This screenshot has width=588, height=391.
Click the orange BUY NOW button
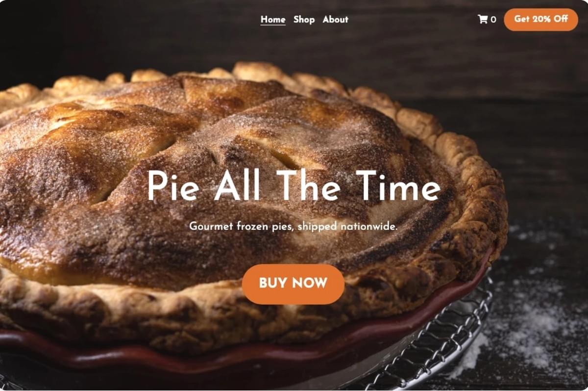pos(293,284)
